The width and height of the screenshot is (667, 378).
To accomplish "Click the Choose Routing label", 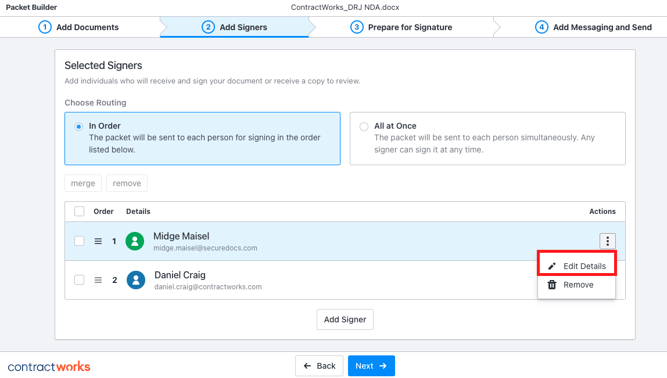I will point(95,103).
